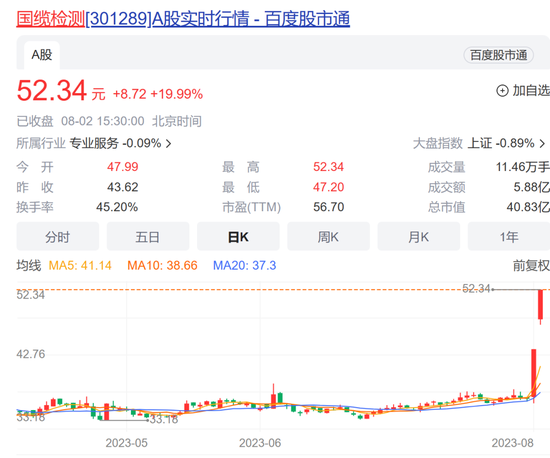
Task: Toggle the MA5 moving average line
Action: (80, 265)
